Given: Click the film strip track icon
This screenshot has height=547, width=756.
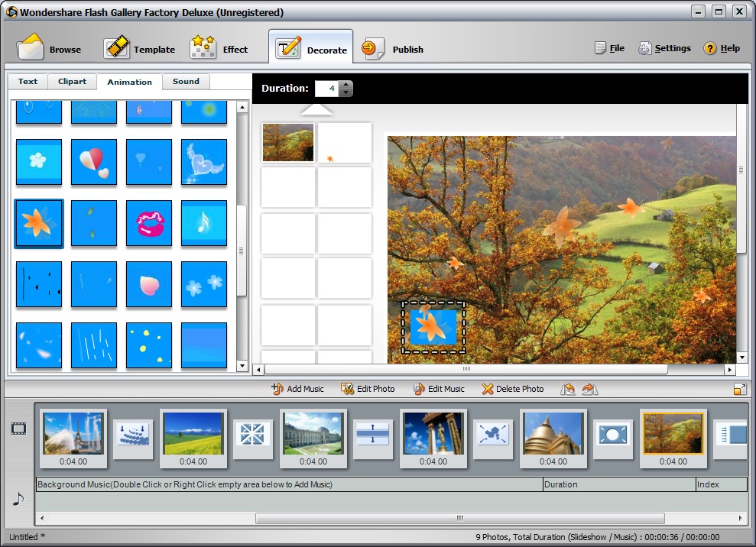Looking at the screenshot, I should point(18,430).
